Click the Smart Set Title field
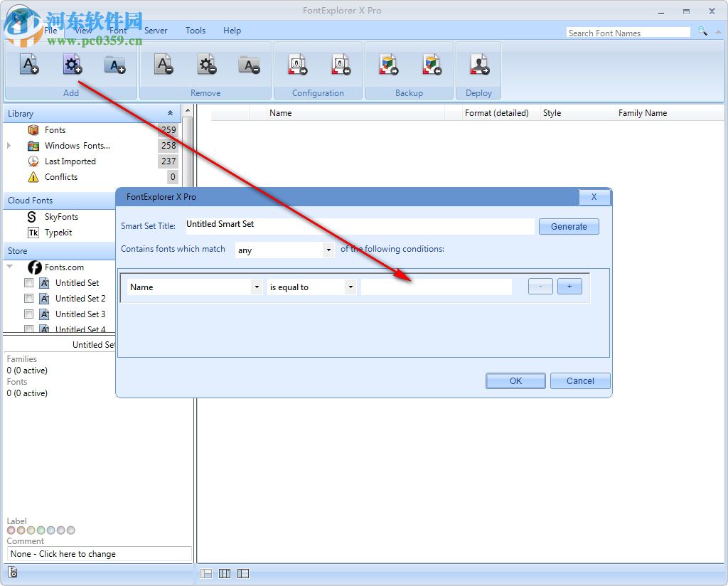Viewport: 728px width, 586px height. coord(359,225)
